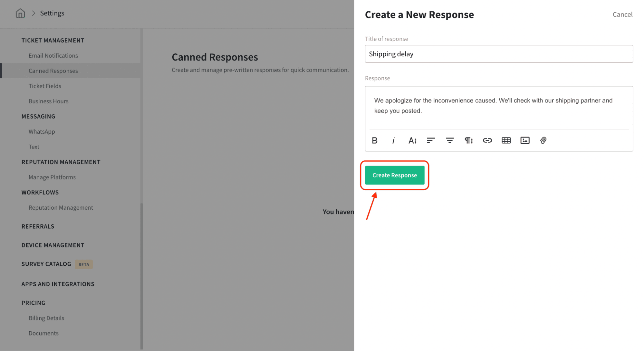
Task: Click the center alignment icon
Action: point(450,140)
